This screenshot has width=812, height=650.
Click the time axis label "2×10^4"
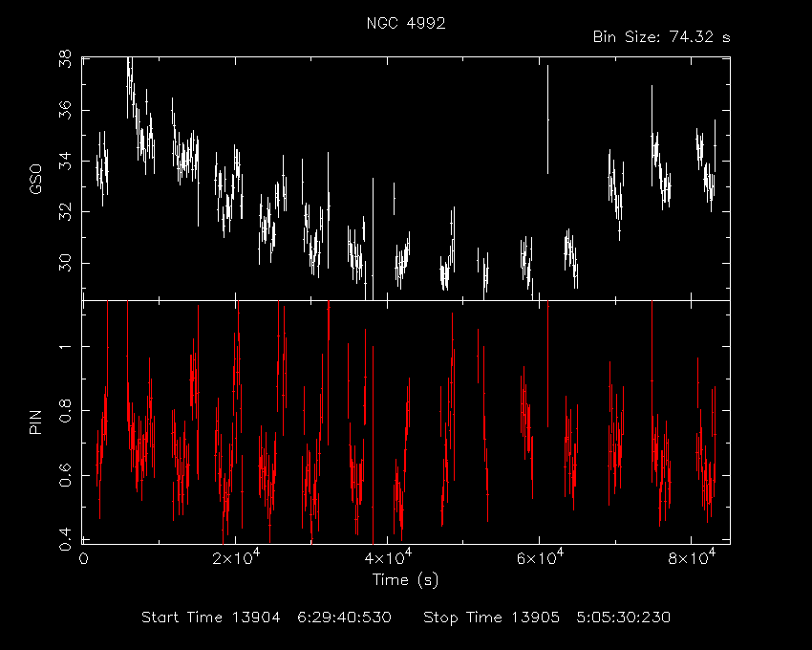(x=236, y=557)
